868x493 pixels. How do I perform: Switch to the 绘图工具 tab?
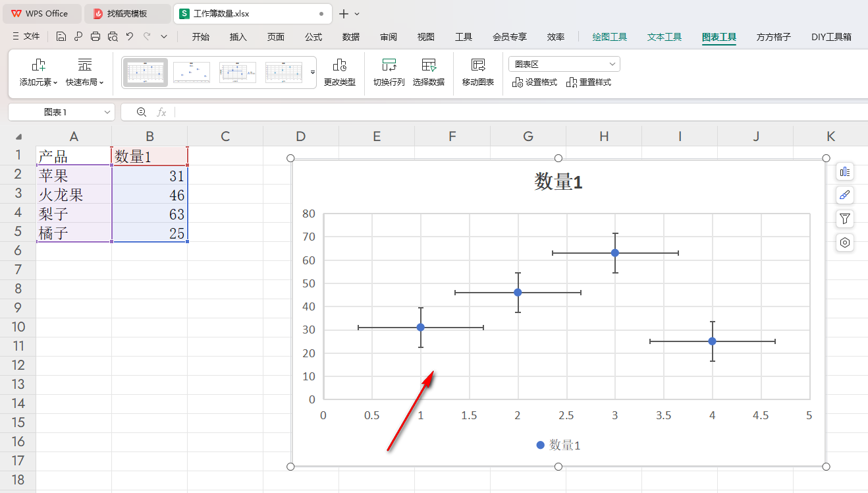tap(610, 37)
